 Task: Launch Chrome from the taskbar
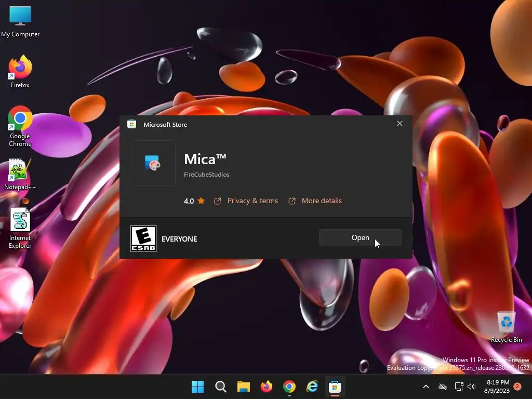[x=289, y=387]
